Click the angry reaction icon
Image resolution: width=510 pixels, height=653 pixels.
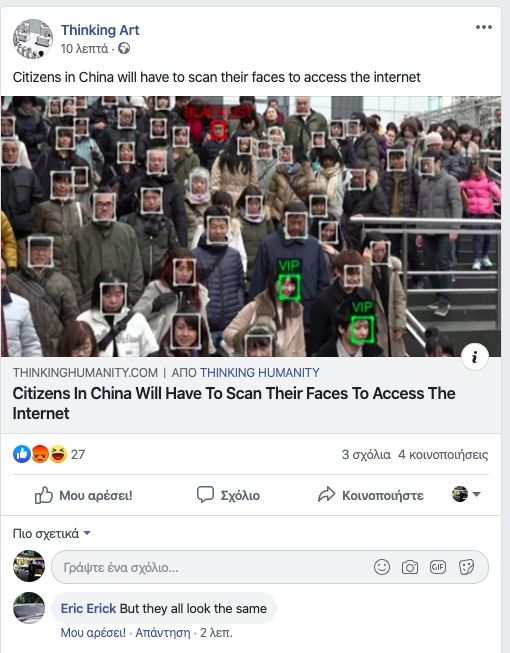pos(40,454)
